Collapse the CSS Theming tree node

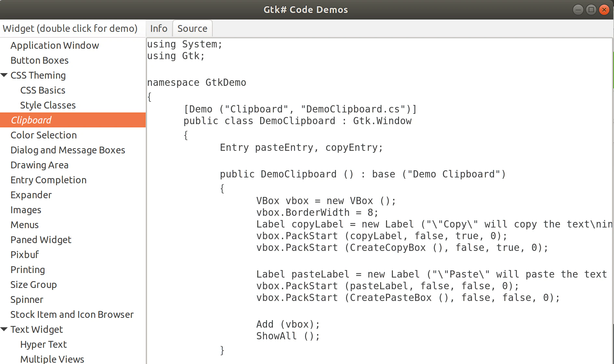coord(4,75)
